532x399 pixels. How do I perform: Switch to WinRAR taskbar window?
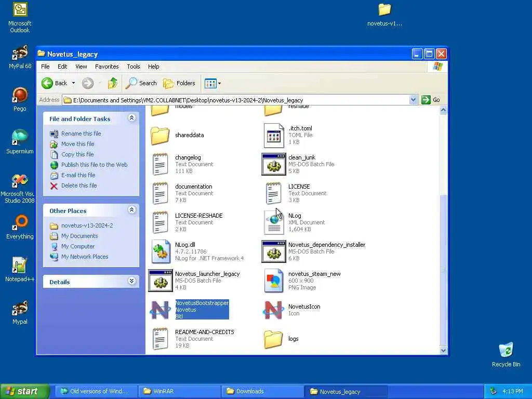[x=179, y=391]
